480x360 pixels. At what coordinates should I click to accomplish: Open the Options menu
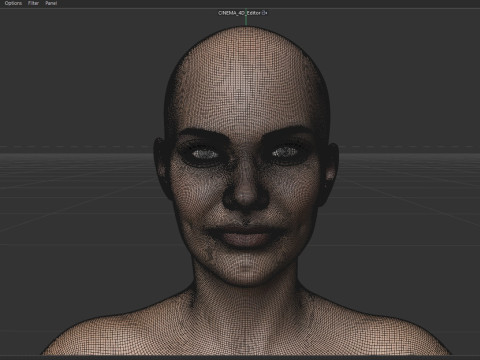13,3
